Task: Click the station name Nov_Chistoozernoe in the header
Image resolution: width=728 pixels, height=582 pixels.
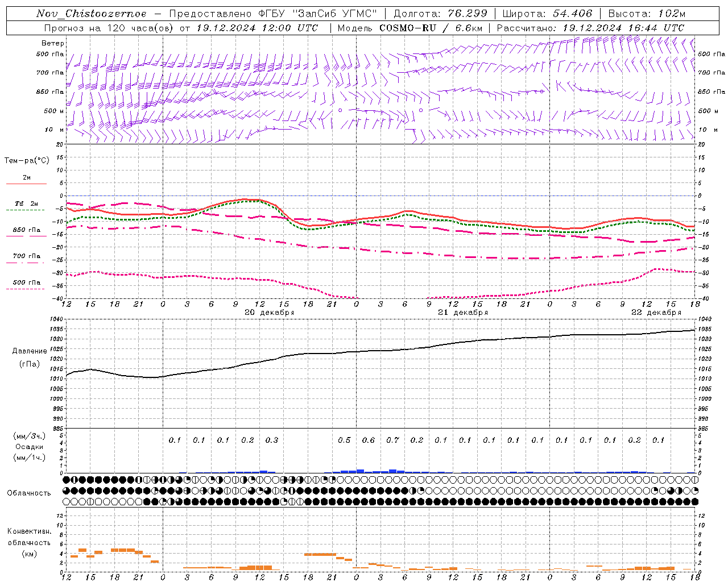Action: click(92, 14)
